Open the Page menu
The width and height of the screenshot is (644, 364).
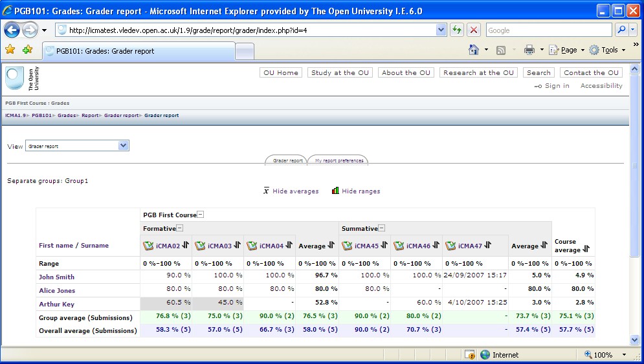point(567,50)
